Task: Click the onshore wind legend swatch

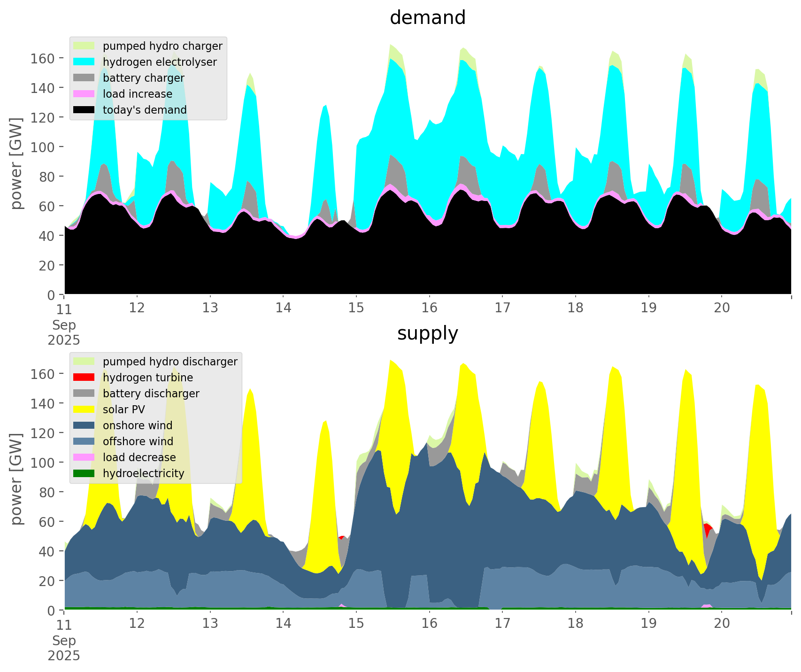Action: pos(85,425)
